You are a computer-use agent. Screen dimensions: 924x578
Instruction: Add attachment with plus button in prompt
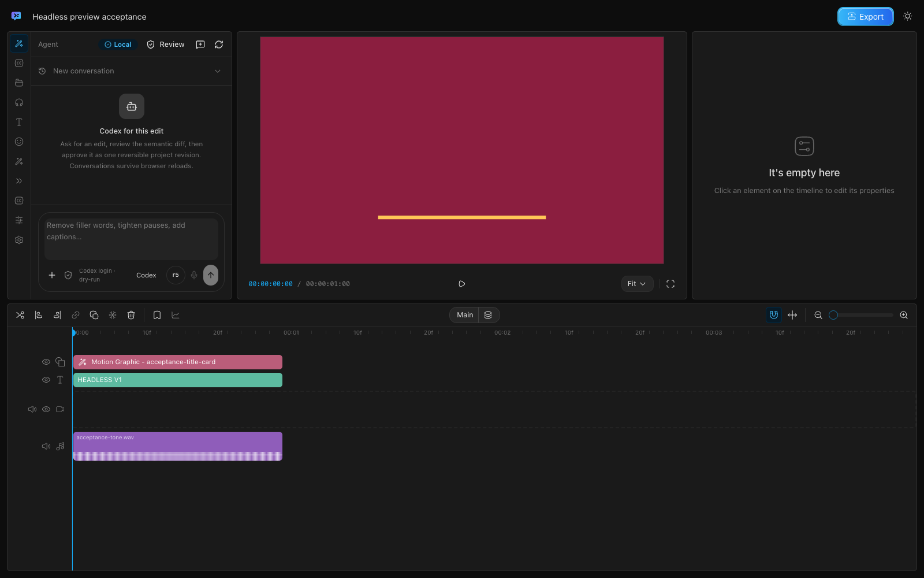pos(52,275)
